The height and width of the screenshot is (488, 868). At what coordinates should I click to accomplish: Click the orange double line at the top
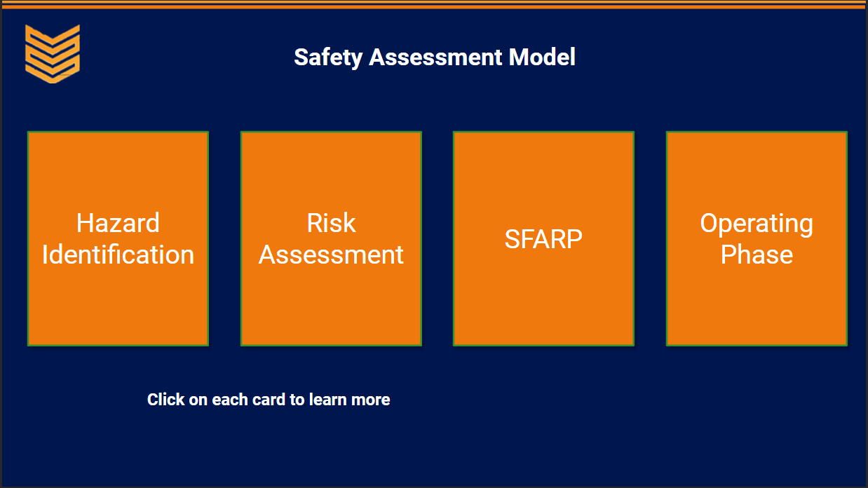click(434, 5)
